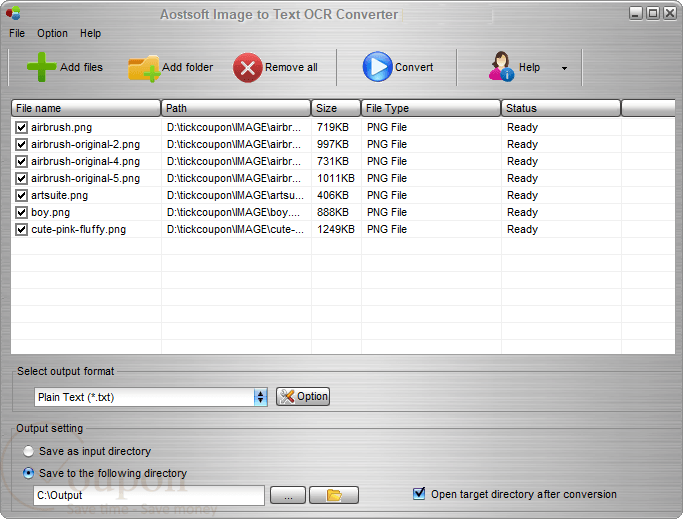Click the red Remove all icon

point(247,68)
